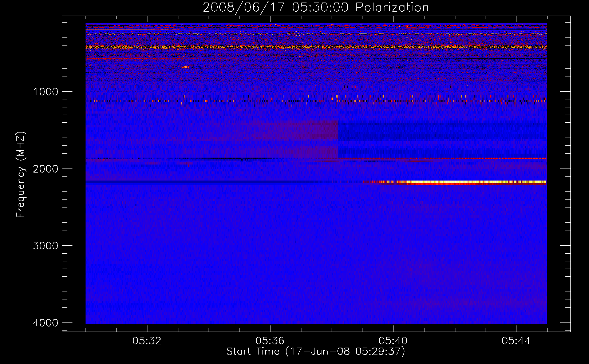
Task: Click the dark blue block below 1500 MHz after 05:38
Action: [x=442, y=131]
